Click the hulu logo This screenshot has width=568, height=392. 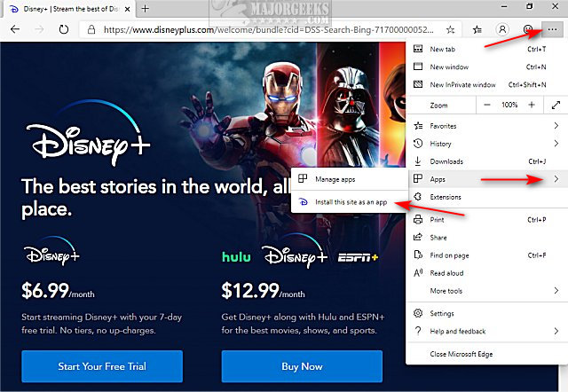pyautogui.click(x=236, y=257)
